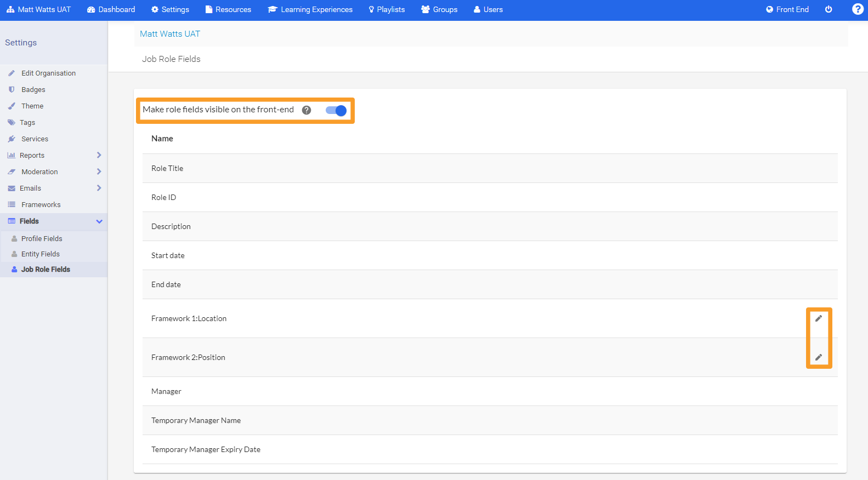Click the Name column header
The image size is (868, 480).
pos(162,139)
